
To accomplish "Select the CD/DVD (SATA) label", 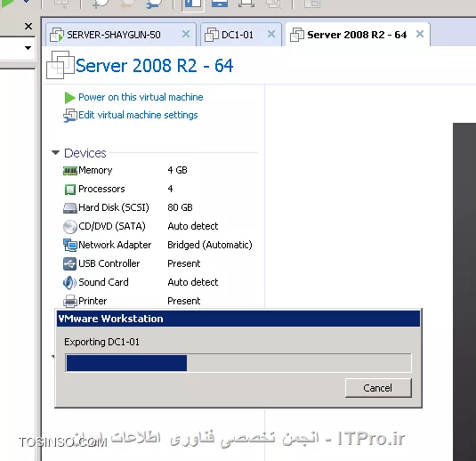I will click(112, 226).
